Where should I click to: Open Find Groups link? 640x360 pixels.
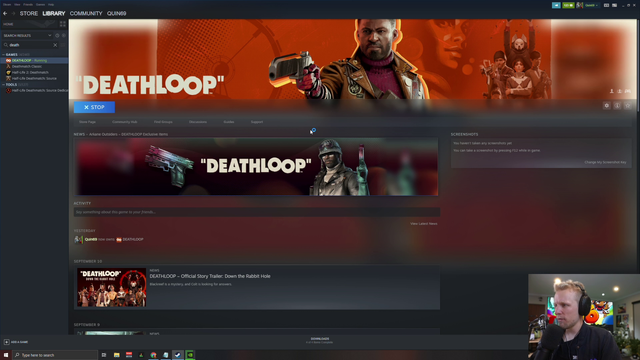(163, 122)
